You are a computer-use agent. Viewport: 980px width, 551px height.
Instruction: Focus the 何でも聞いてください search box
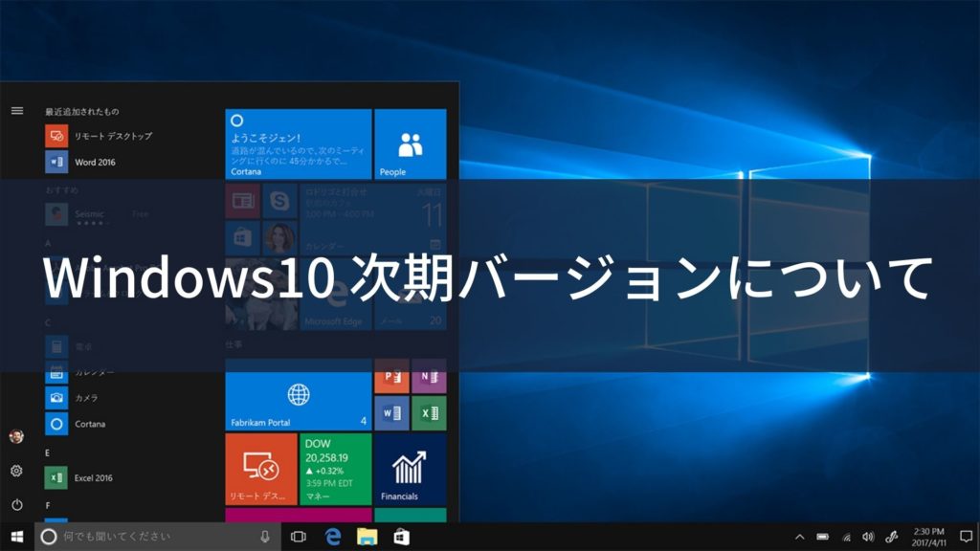tap(158, 537)
